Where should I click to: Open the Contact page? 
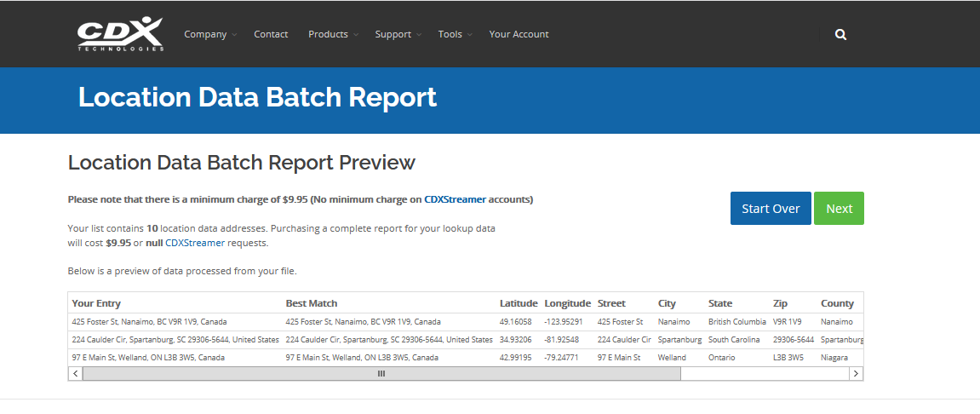[x=271, y=34]
